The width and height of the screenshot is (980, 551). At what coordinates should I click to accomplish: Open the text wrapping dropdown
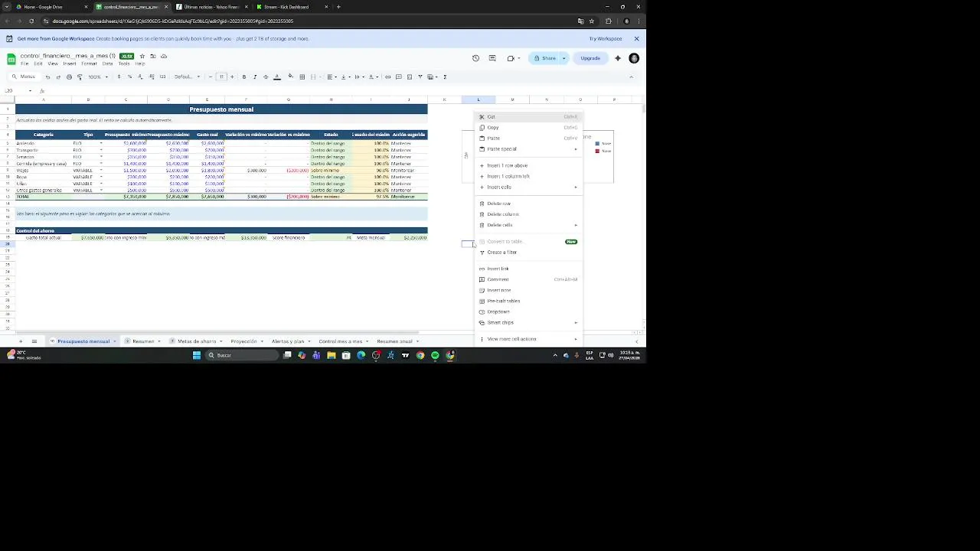pyautogui.click(x=358, y=77)
